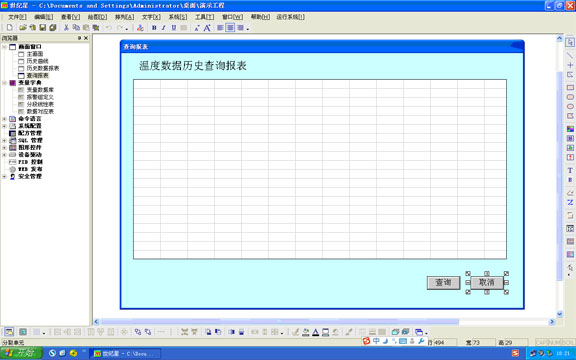Open the 文件[F] menu

(x=17, y=17)
